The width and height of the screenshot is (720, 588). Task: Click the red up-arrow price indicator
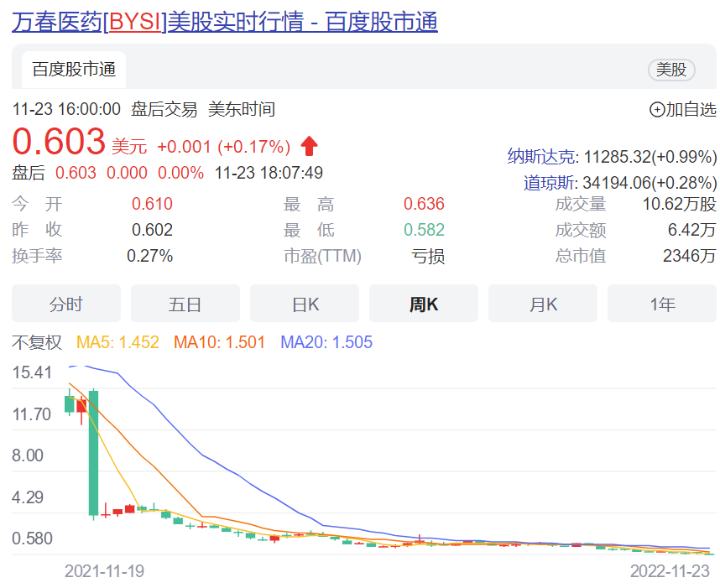point(310,146)
